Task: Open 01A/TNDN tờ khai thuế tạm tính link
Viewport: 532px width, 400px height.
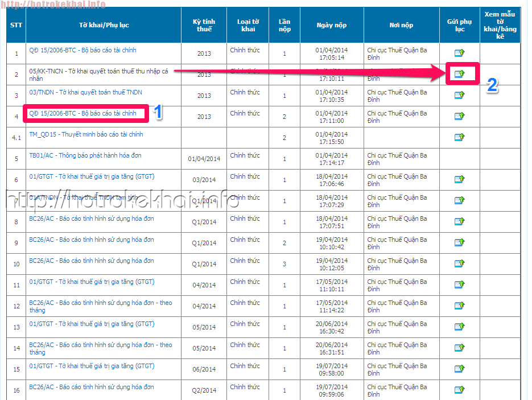Action: (x=83, y=197)
